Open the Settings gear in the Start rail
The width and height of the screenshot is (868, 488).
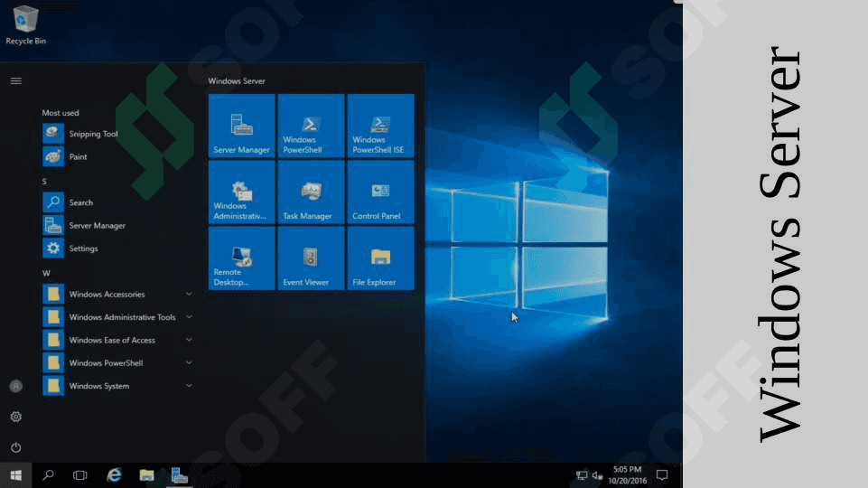point(16,417)
